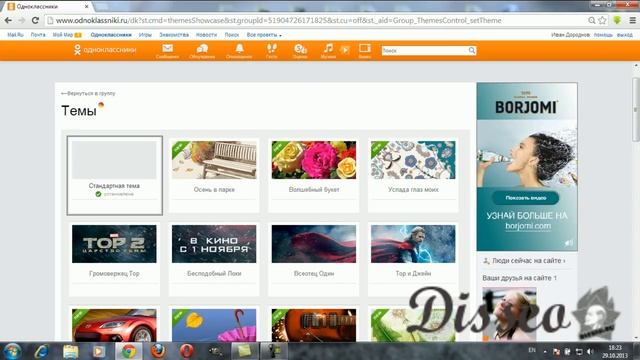Expand Люди сейчас на сайте section
The height and width of the screenshot is (360, 640).
pos(528,260)
